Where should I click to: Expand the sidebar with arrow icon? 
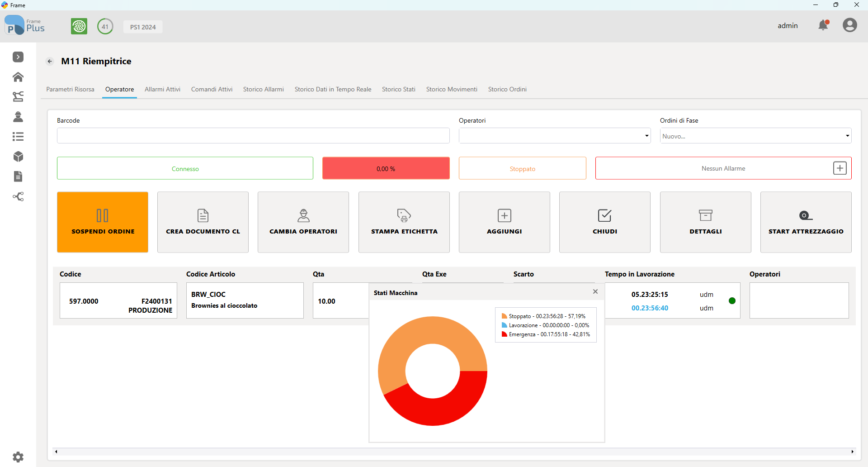[x=18, y=57]
